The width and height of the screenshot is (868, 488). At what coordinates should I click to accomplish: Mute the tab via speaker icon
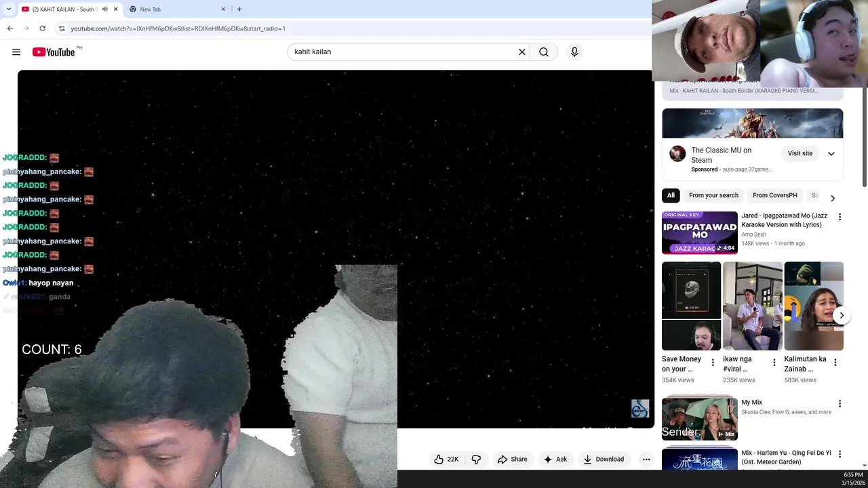[104, 9]
